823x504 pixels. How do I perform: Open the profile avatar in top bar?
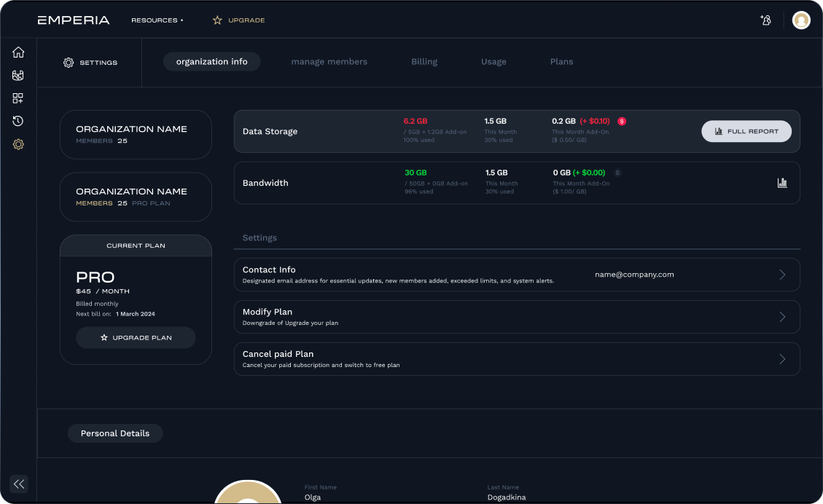(x=801, y=20)
